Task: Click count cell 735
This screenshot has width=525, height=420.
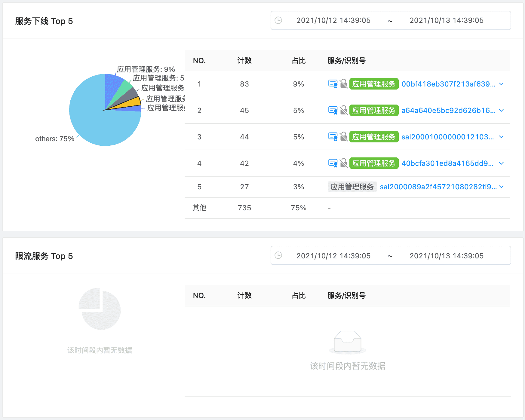Action: coord(244,208)
